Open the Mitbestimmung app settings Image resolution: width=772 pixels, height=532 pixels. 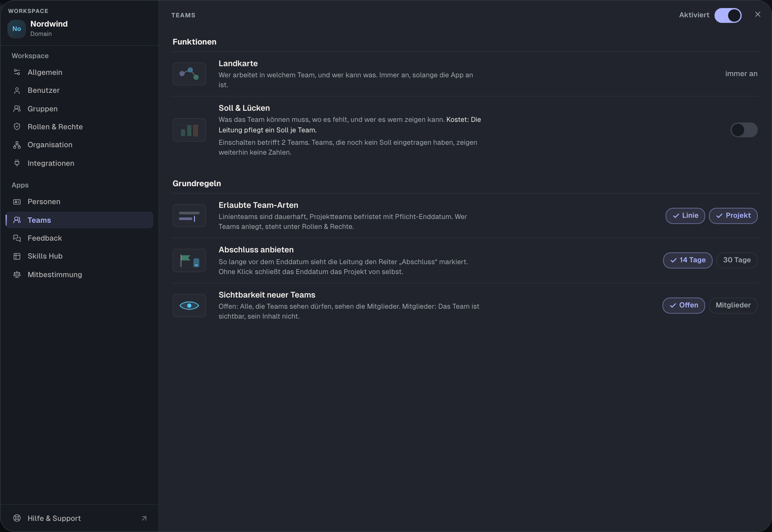[79, 275]
